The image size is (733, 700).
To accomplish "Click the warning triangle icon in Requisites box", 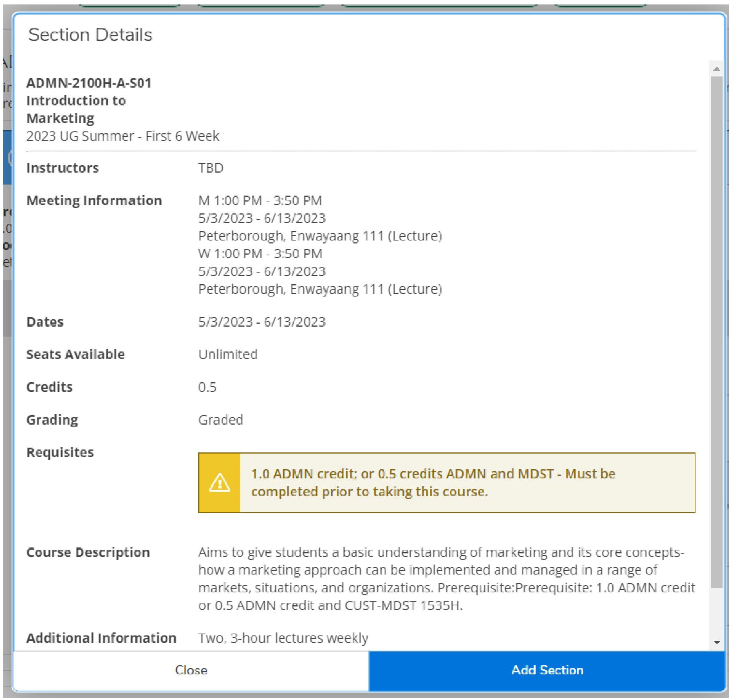I will tap(221, 482).
